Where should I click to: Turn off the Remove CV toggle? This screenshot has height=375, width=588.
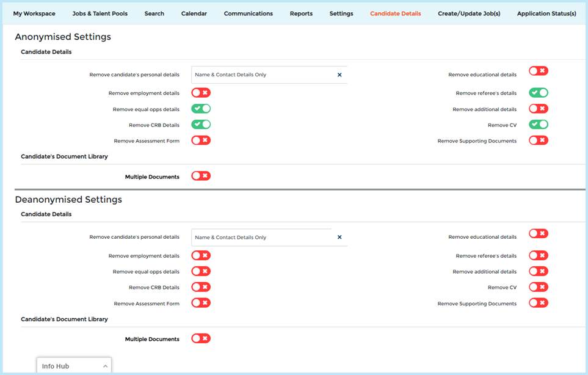[x=538, y=124]
